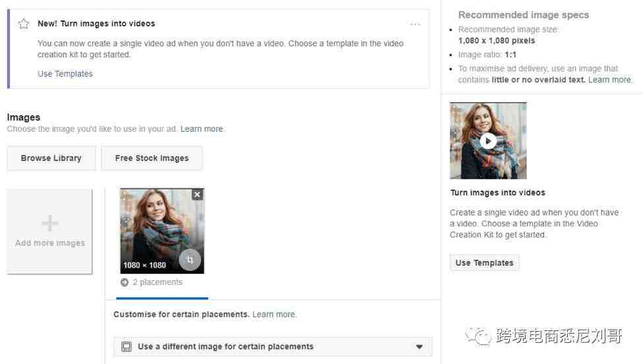
Task: Follow the Use Templates link in the notice
Action: pyautogui.click(x=65, y=74)
